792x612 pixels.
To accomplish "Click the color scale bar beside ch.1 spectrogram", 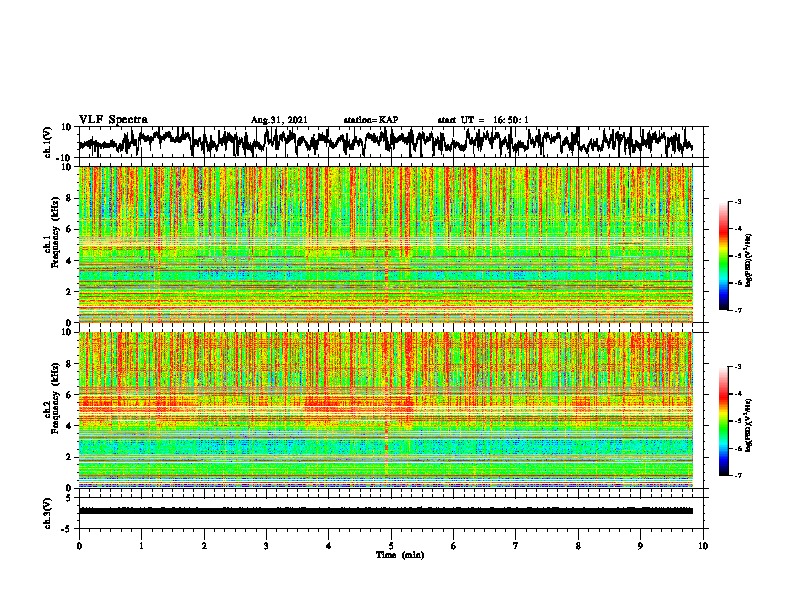I will point(724,256).
